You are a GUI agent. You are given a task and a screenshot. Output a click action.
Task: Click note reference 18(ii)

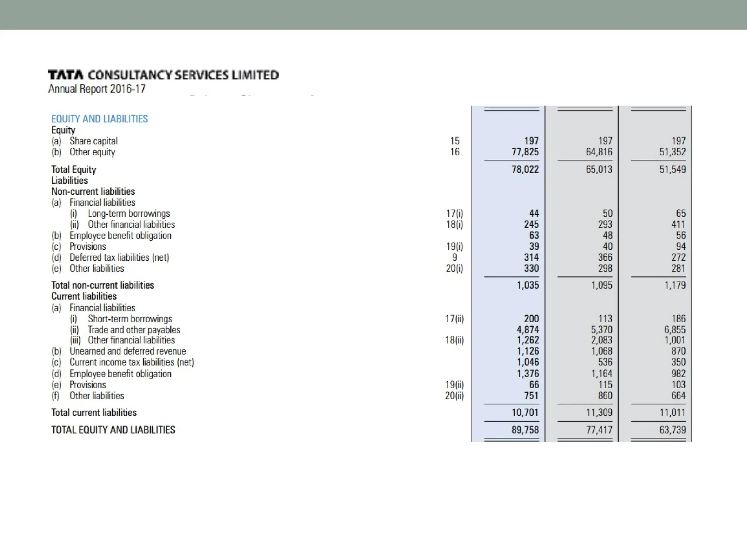coord(454,340)
